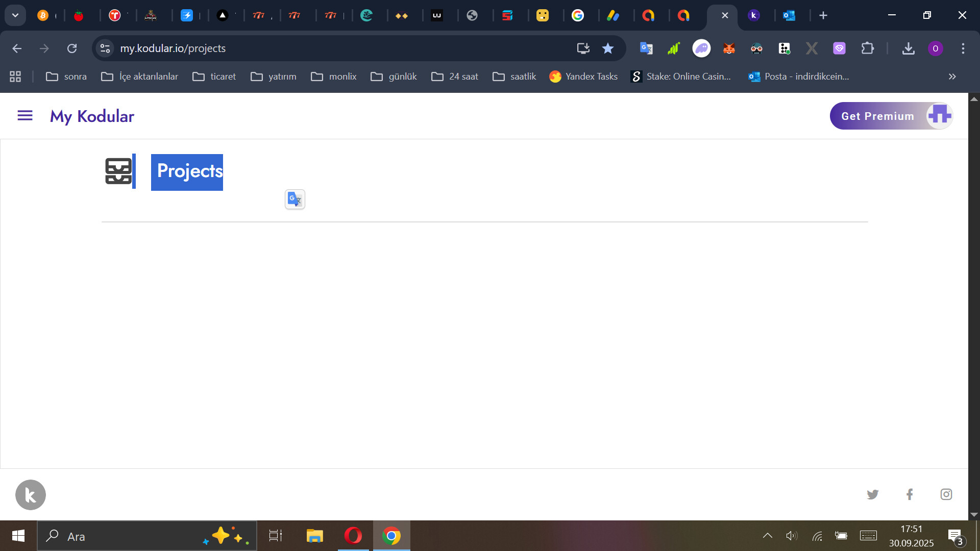This screenshot has width=980, height=551.
Task: Click the page vertical scrollbar track
Action: [x=974, y=306]
